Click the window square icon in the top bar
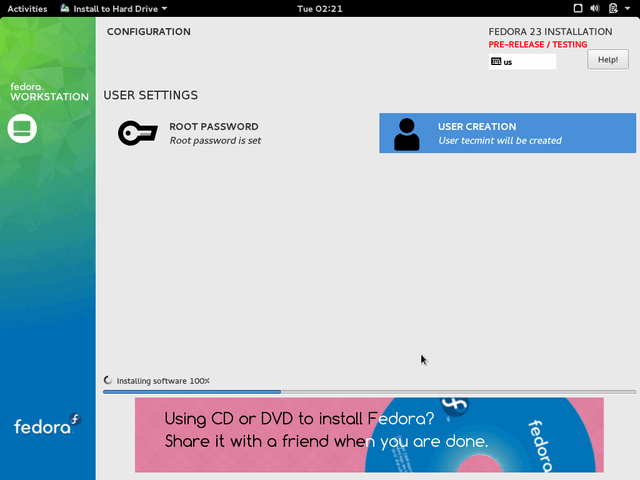 click(578, 8)
